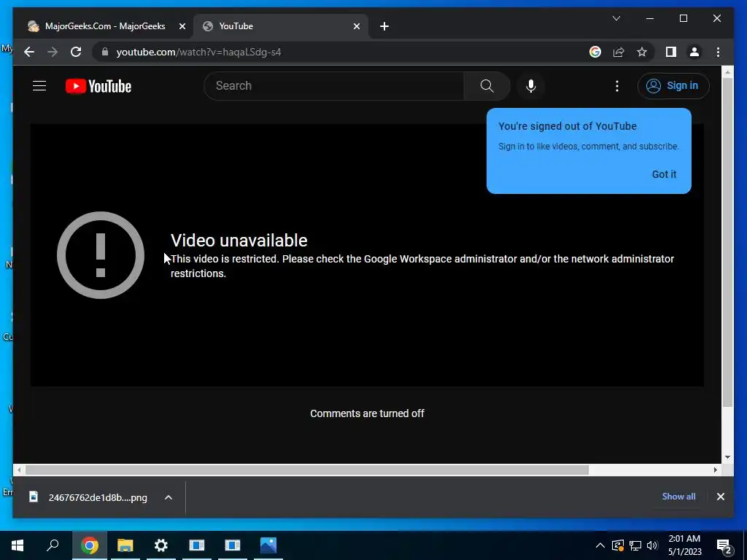The image size is (747, 560).
Task: Open the Photos app taskbar icon
Action: pyautogui.click(x=268, y=545)
